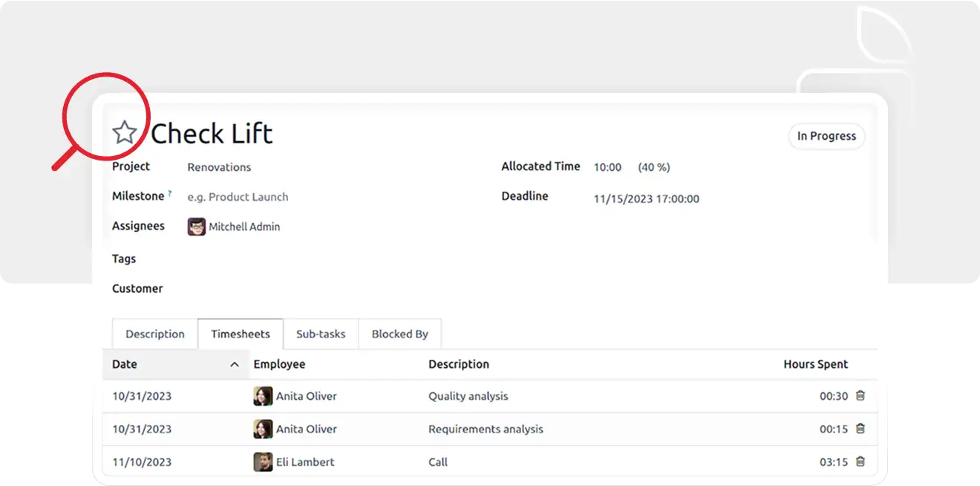Open the Milestone selection field

click(x=238, y=197)
